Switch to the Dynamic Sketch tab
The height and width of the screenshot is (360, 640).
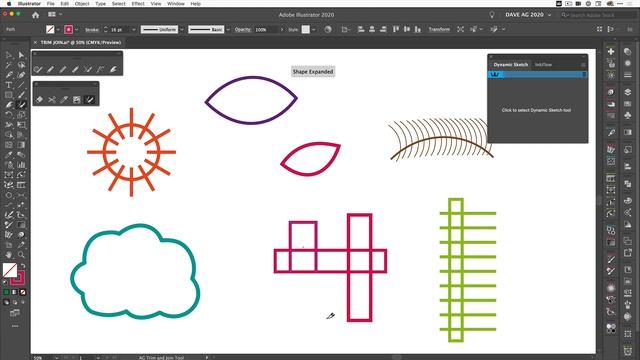510,64
